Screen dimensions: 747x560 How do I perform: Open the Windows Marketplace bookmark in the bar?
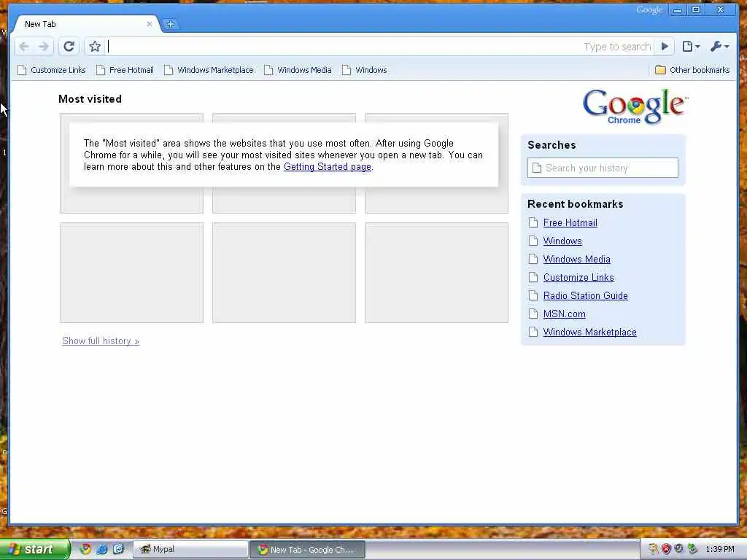[x=209, y=70]
